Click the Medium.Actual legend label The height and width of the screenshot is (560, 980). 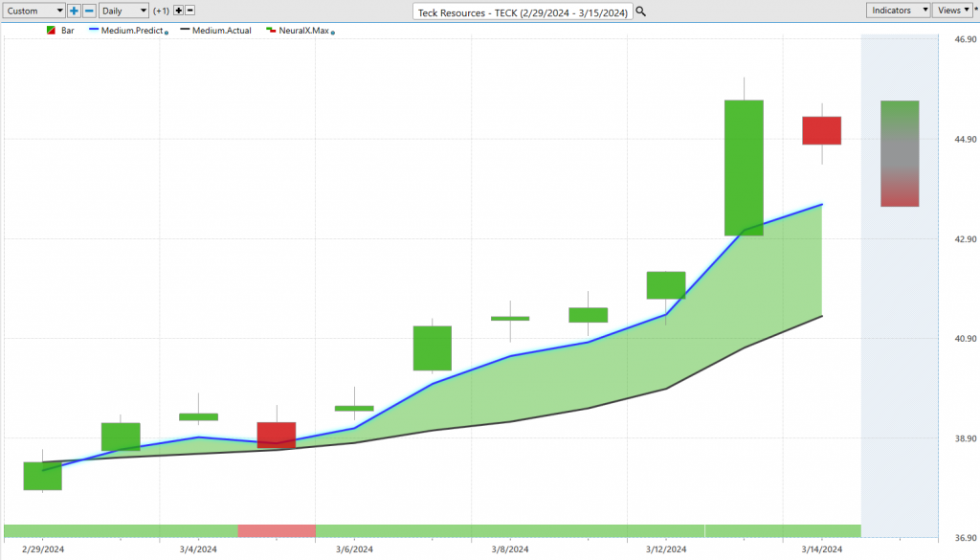click(x=222, y=30)
